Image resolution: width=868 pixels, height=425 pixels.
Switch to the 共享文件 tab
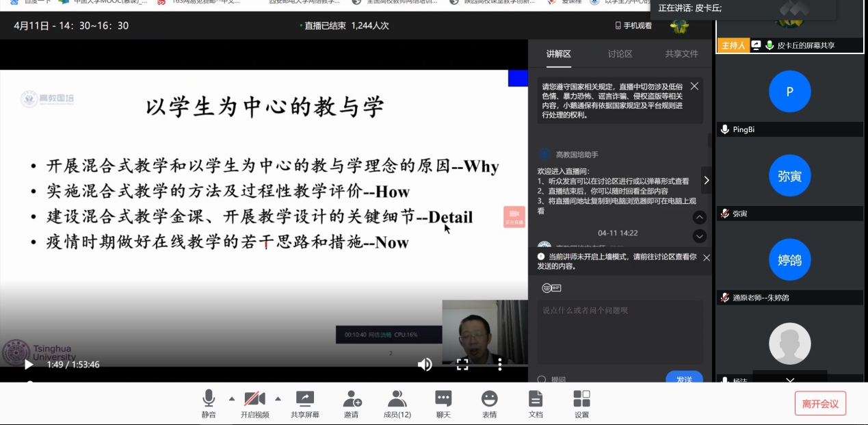681,54
